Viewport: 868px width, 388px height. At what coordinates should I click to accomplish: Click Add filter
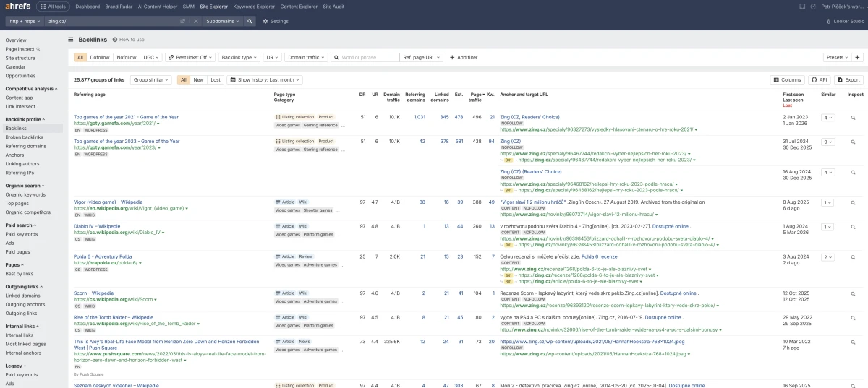pyautogui.click(x=463, y=57)
